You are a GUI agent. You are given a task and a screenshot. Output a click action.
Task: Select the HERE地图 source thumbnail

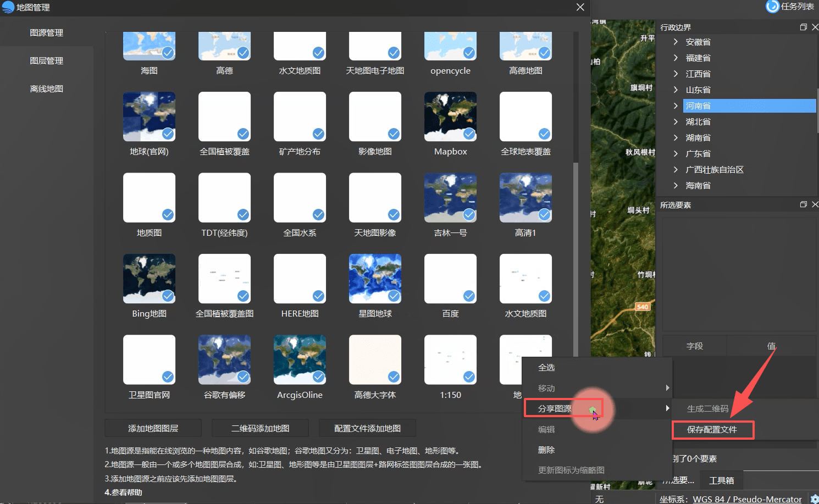pyautogui.click(x=300, y=279)
